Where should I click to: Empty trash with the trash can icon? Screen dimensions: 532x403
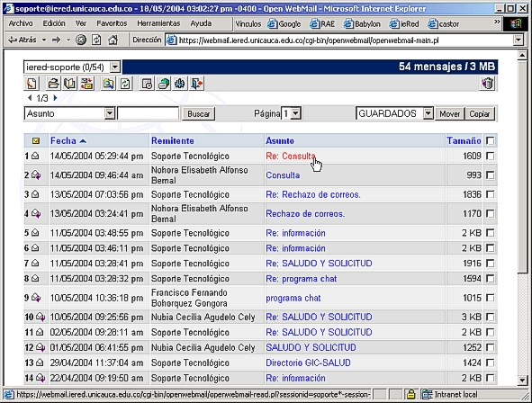click(x=488, y=84)
